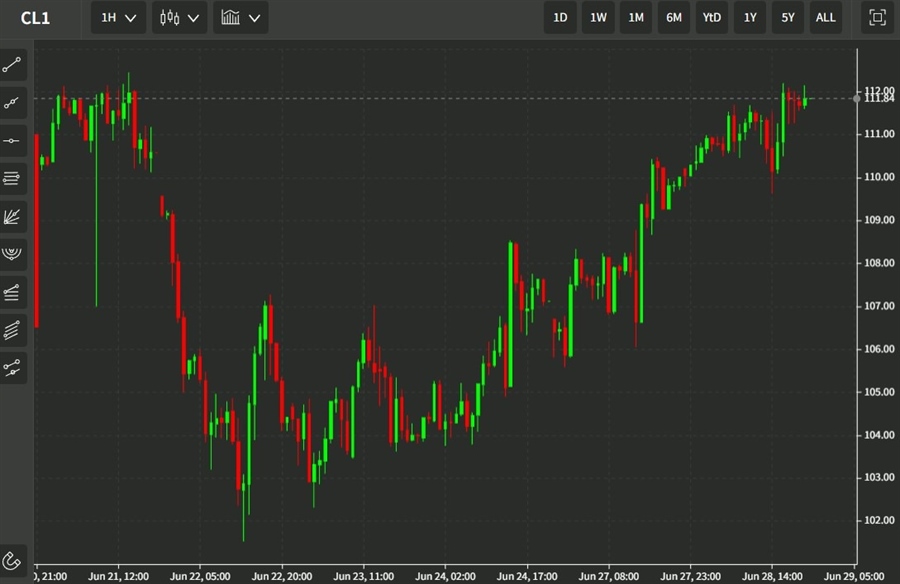Select the Fibonacci arcs tool
900x584 pixels.
click(13, 254)
